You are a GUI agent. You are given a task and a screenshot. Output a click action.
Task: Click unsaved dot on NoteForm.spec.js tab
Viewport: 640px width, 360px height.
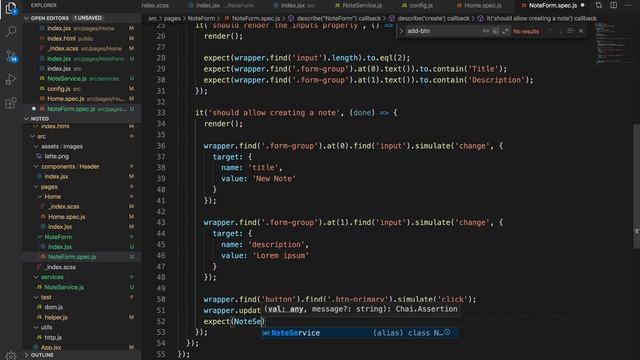coord(582,5)
